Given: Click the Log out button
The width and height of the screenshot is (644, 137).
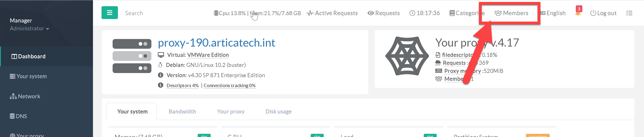Looking at the screenshot, I should [x=603, y=13].
